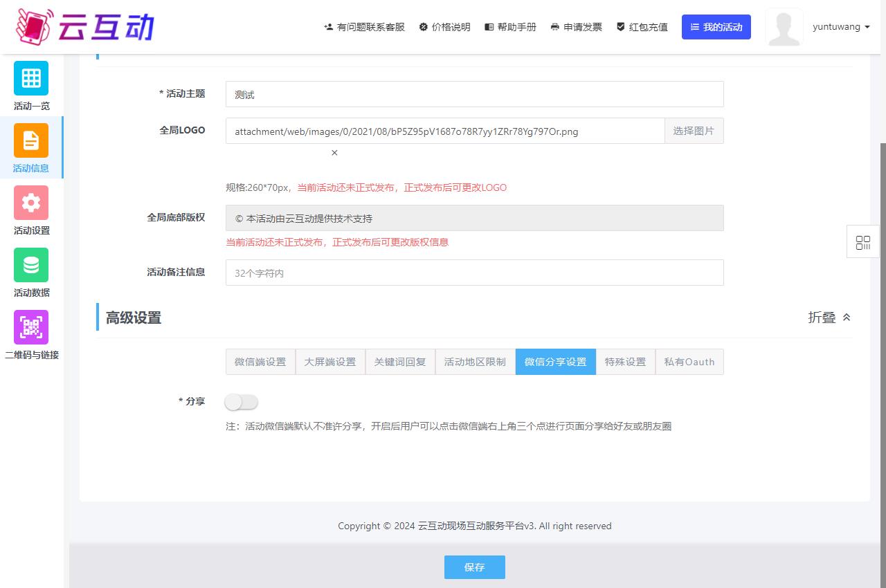The width and height of the screenshot is (886, 588).
Task: Open the 活动设置 gear icon
Action: 31,203
